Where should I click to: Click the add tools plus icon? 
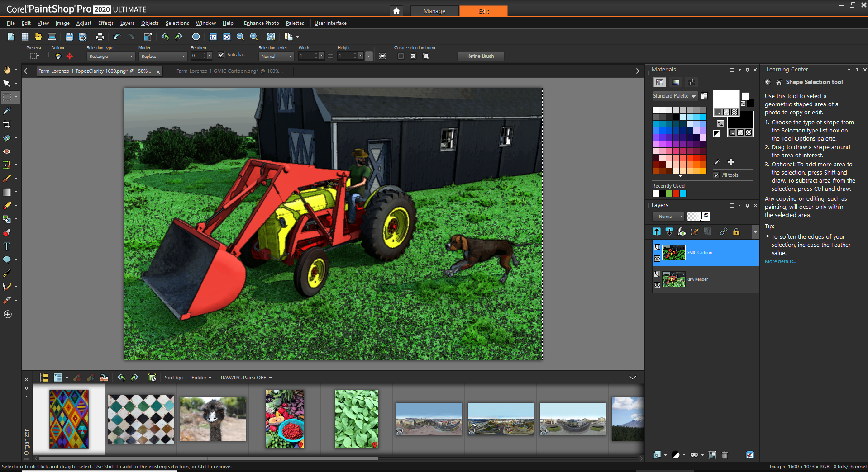(8, 314)
